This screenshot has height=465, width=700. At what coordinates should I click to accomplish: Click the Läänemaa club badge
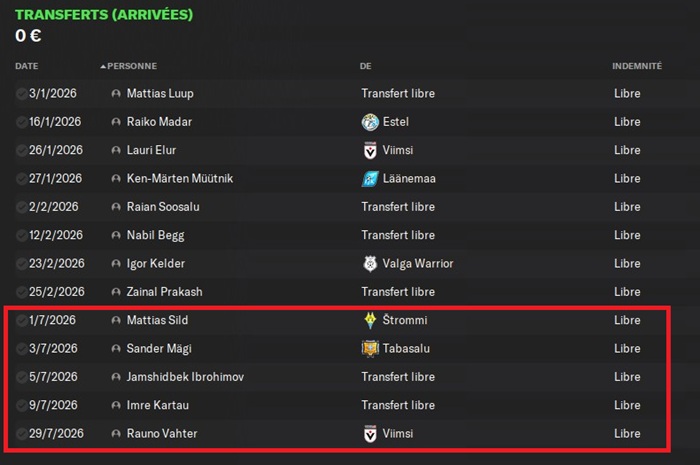pos(370,179)
